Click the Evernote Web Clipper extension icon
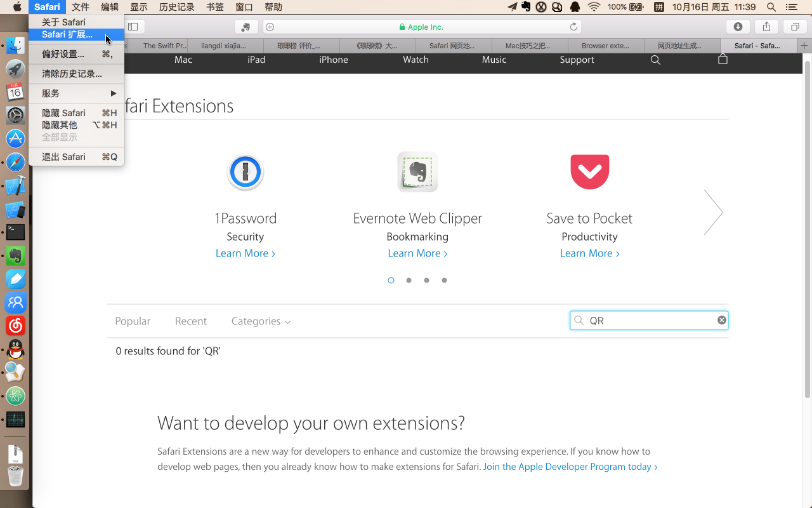 coord(417,171)
